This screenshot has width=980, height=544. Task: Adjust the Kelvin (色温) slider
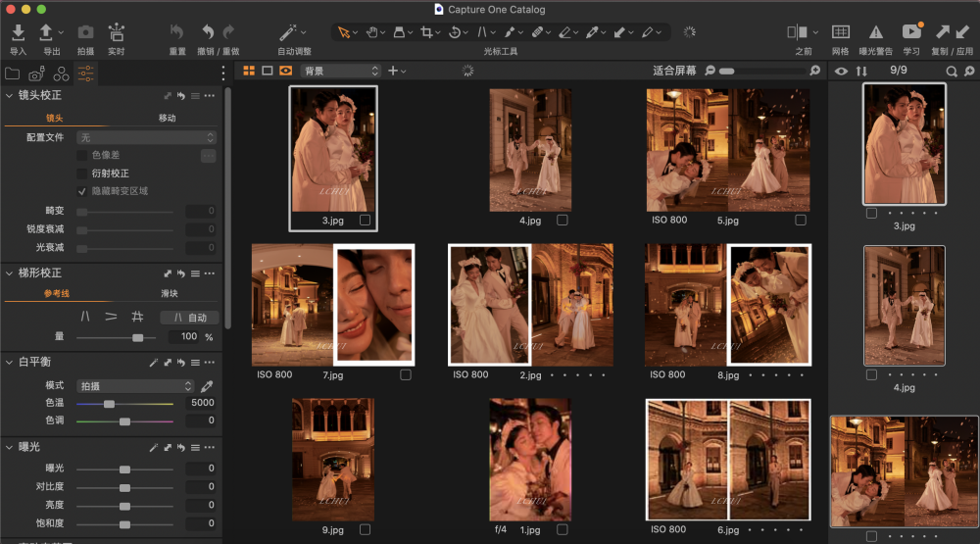[x=109, y=404]
